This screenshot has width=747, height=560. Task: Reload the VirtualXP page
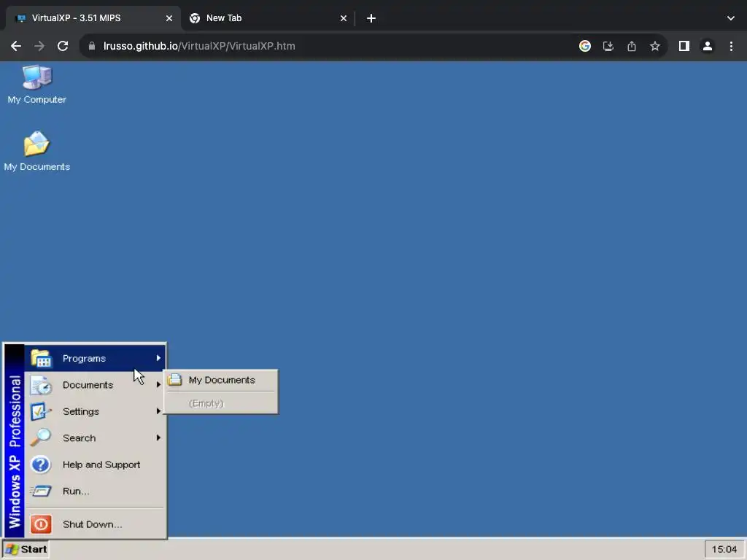tap(63, 46)
